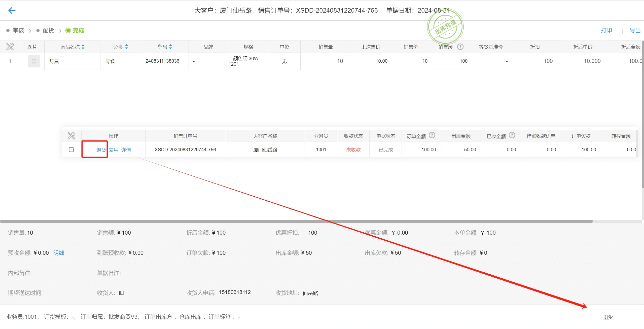Click the 销售额 help question mark icon
644x329 pixels.
click(461, 46)
